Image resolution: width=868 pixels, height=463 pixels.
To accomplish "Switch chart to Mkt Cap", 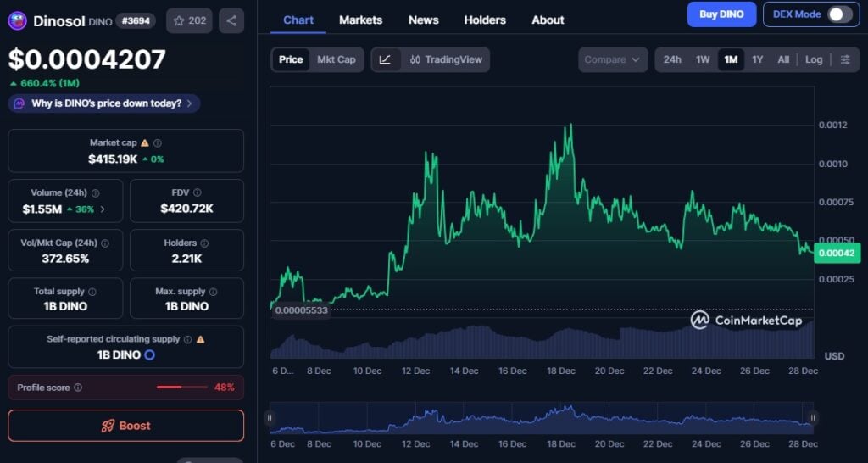I will click(336, 59).
